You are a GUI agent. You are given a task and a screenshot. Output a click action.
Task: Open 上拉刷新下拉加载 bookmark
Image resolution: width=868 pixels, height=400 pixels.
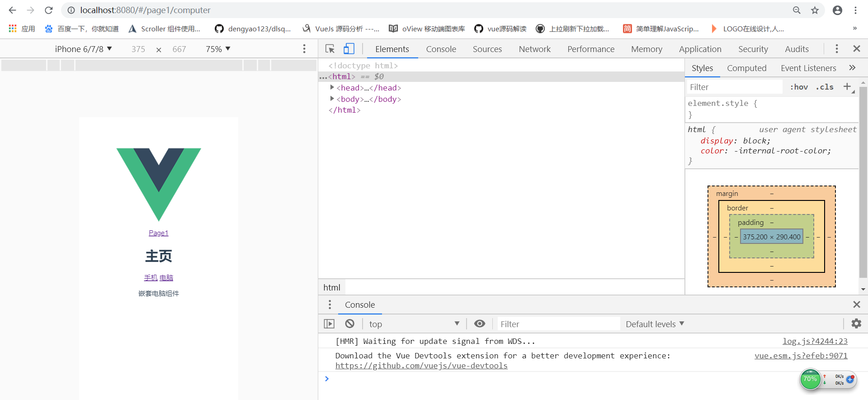[573, 29]
